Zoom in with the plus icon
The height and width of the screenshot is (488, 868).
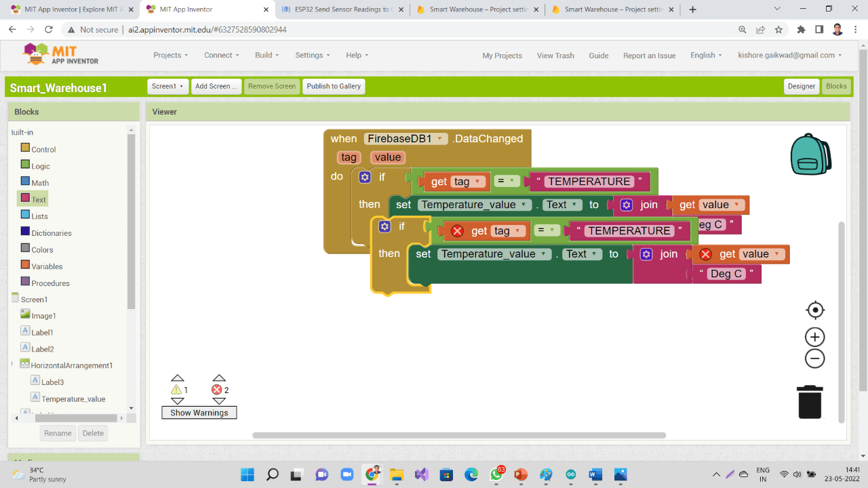tap(815, 337)
